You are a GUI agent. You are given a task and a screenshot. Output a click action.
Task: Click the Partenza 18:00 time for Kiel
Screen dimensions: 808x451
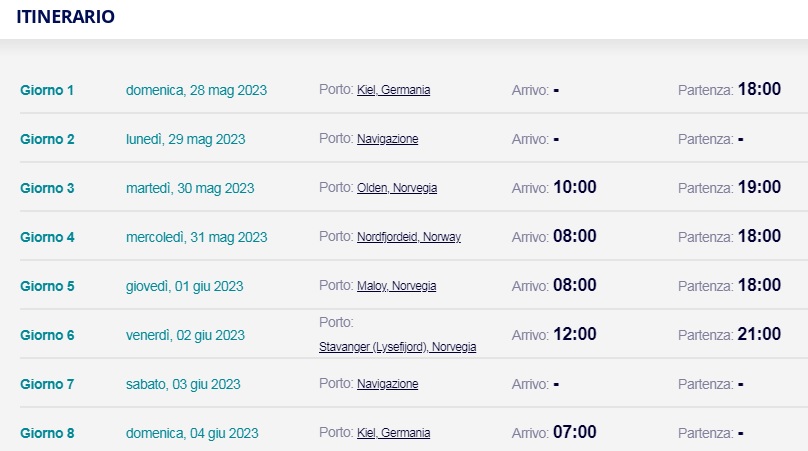pos(759,89)
